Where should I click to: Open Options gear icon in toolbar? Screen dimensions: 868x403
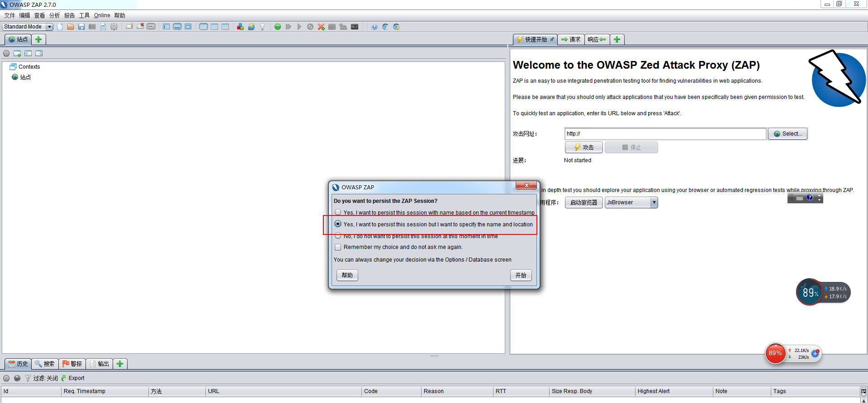(114, 27)
